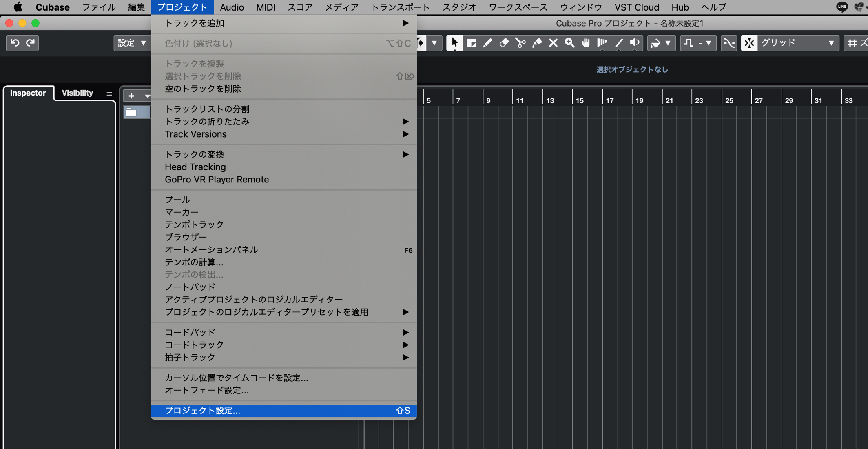Image resolution: width=868 pixels, height=449 pixels.
Task: Open the add track dropdown arrow
Action: [x=146, y=96]
